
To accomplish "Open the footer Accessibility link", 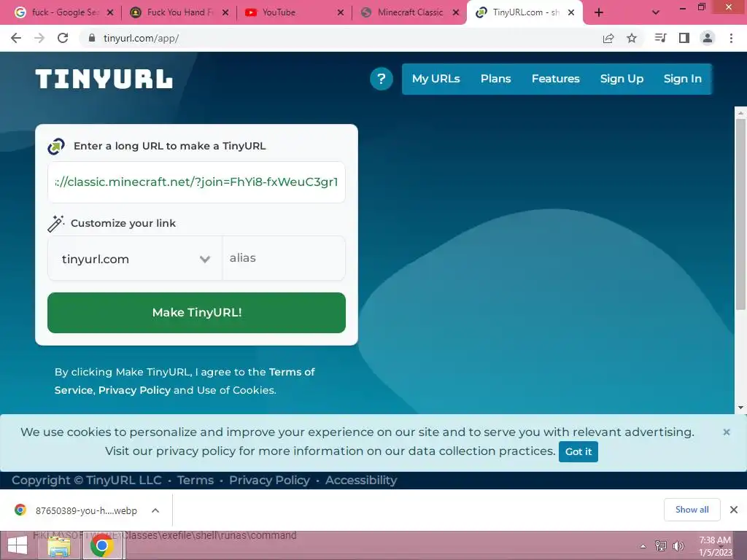I will pyautogui.click(x=361, y=480).
